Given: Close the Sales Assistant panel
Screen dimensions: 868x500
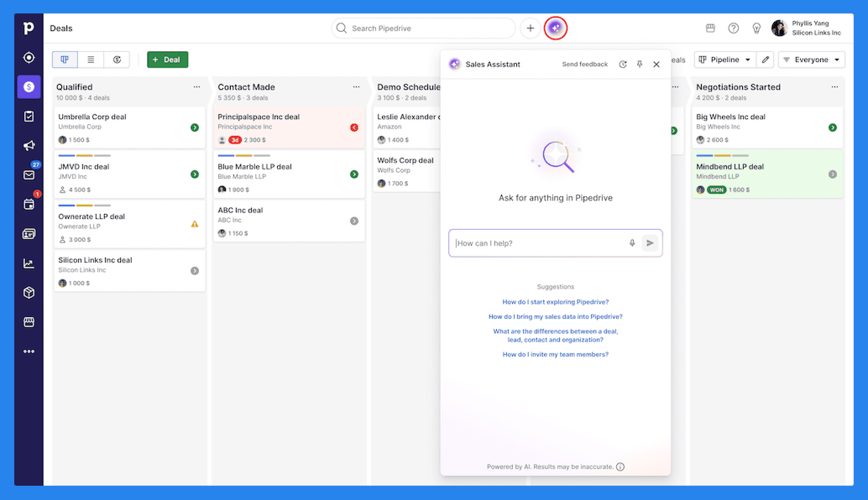Looking at the screenshot, I should [x=656, y=64].
